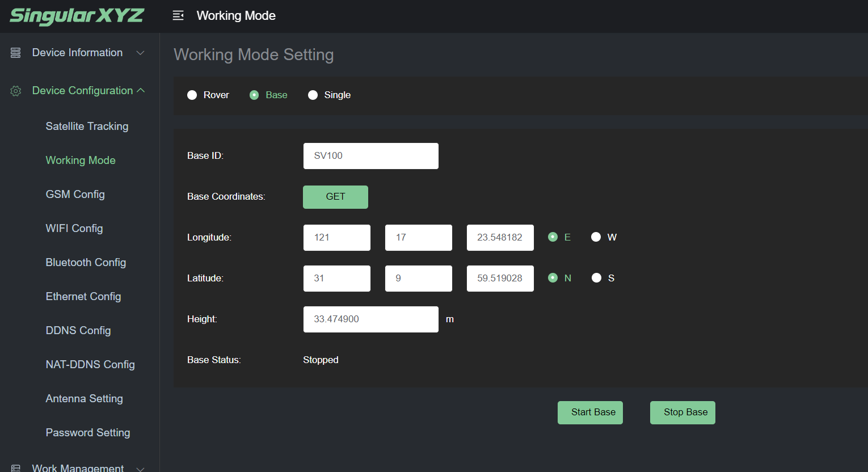Select the Rover working mode

click(192, 95)
